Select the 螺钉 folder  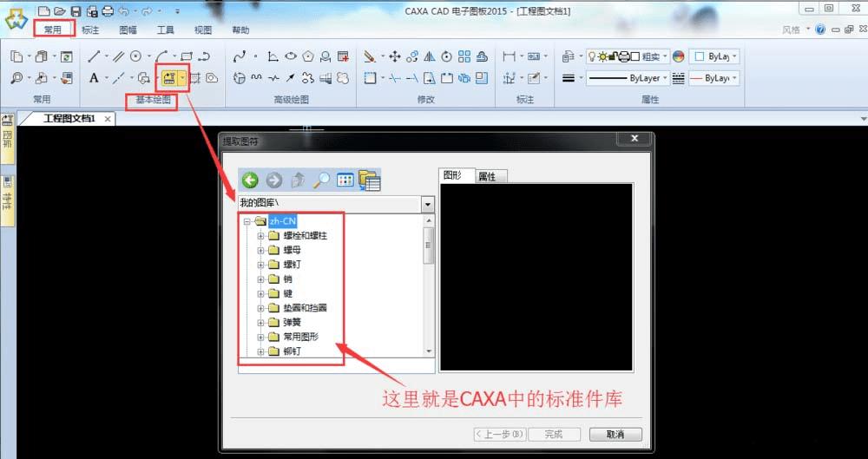coord(293,265)
